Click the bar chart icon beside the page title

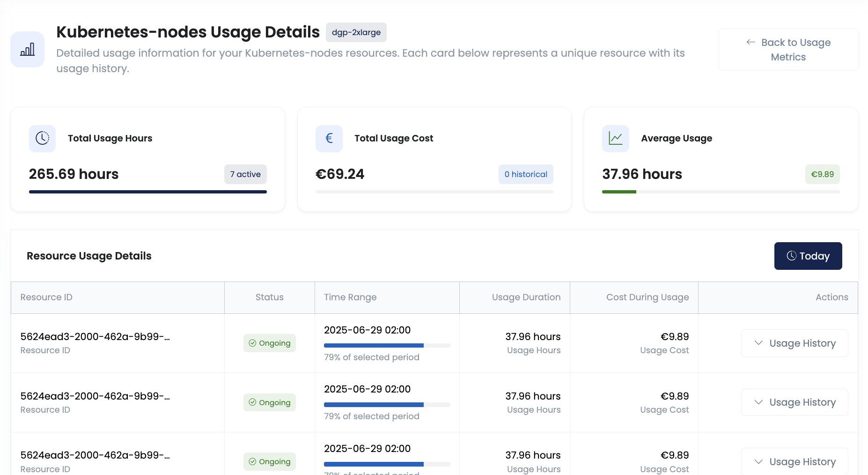pos(27,49)
